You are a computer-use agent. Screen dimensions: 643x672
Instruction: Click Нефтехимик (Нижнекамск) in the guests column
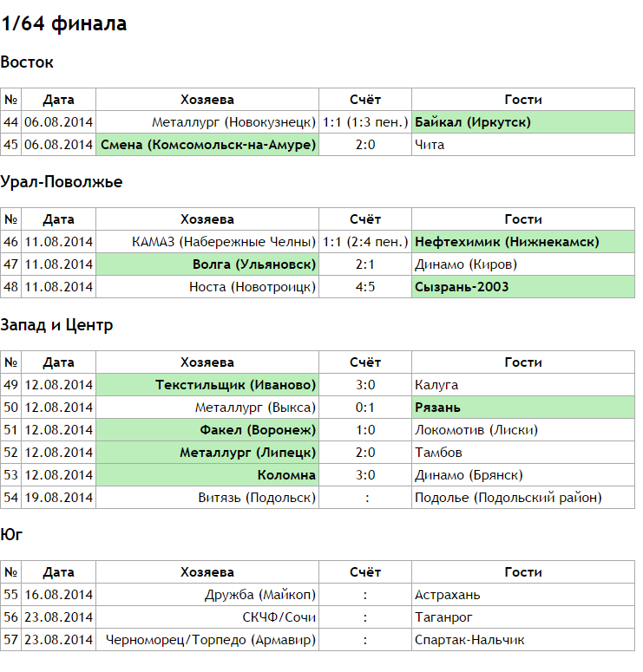pos(508,242)
